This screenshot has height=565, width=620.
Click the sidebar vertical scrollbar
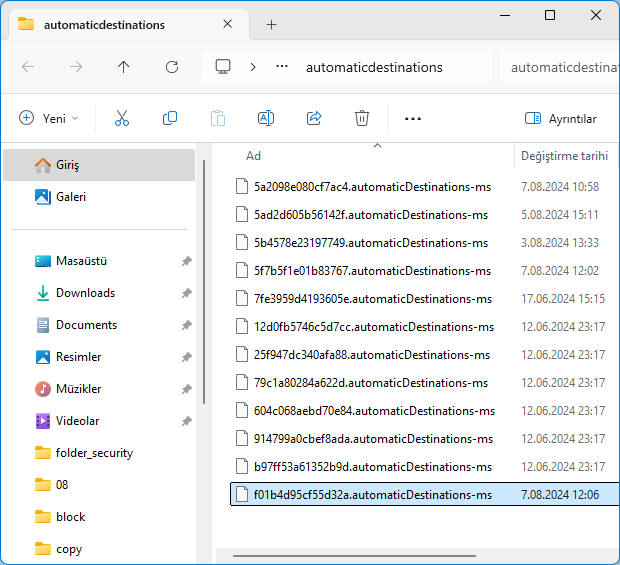coord(204,282)
